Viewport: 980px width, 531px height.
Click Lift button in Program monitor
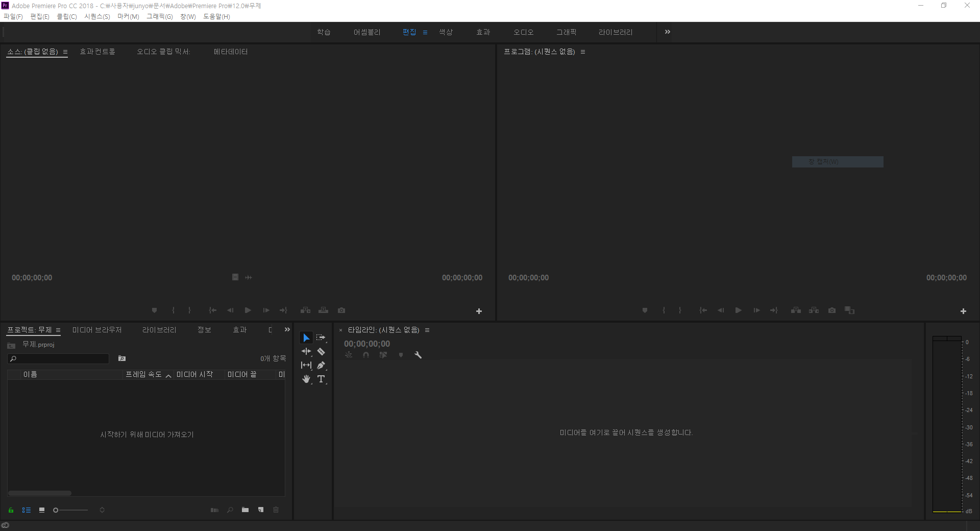796,310
